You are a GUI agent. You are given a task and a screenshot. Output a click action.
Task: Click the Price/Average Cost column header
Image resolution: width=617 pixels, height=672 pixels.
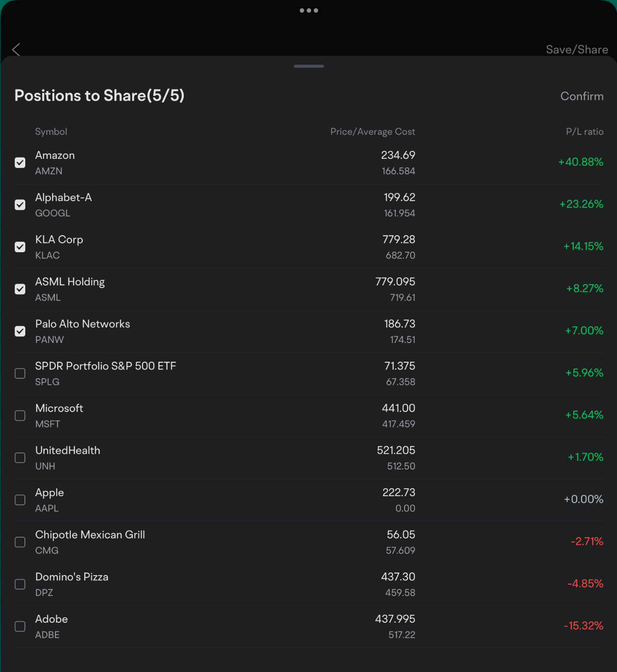(373, 132)
